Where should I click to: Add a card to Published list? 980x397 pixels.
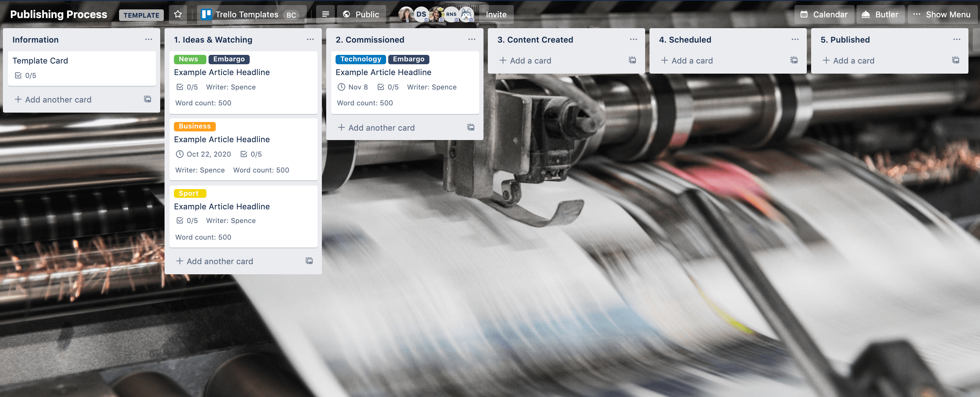pos(848,61)
